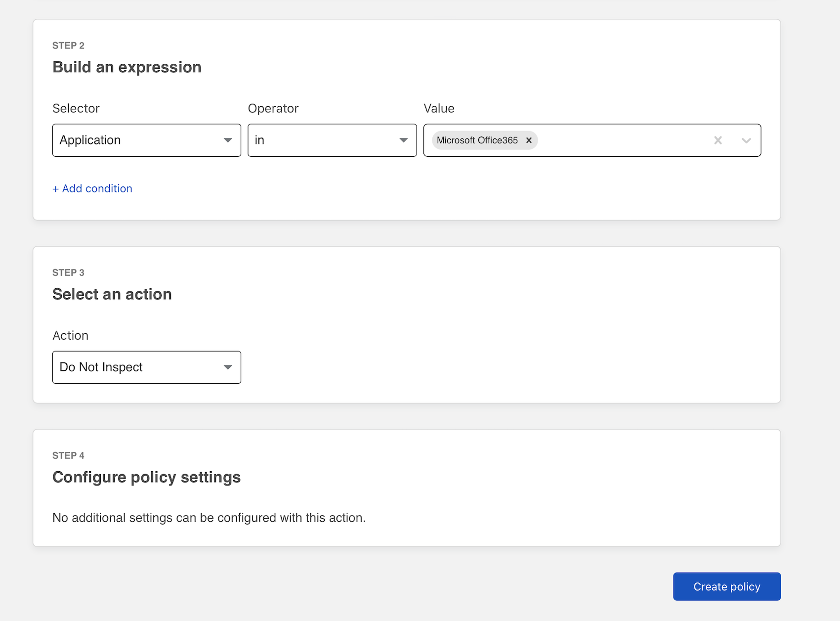This screenshot has width=840, height=621.
Task: Click the Value field label
Action: pos(439,108)
